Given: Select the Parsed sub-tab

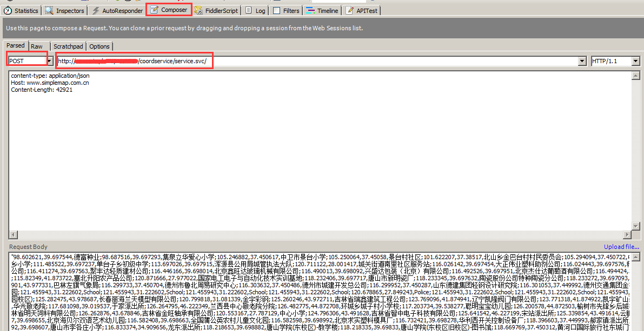Looking at the screenshot, I should coord(16,45).
